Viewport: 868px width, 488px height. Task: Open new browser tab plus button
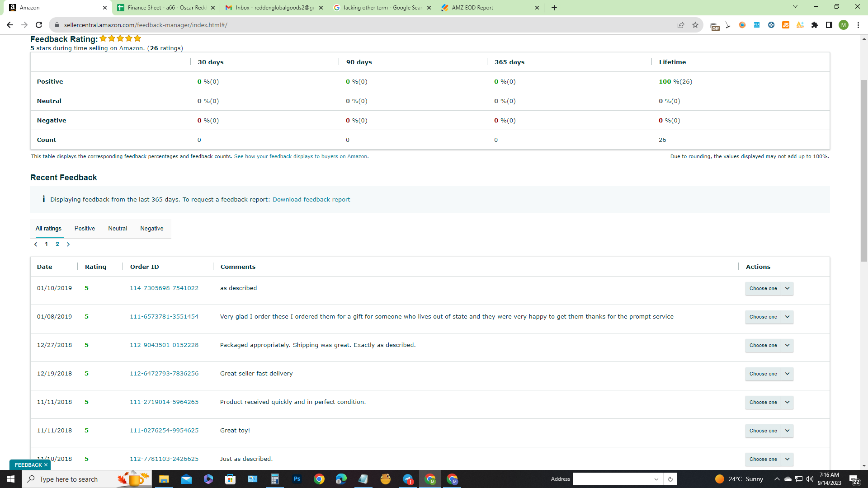pos(554,8)
